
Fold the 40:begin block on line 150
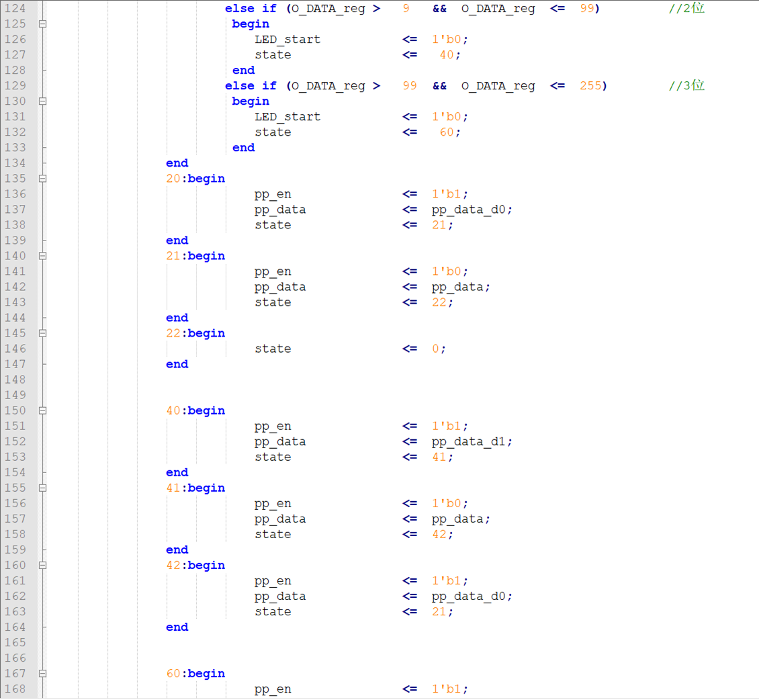pos(43,410)
